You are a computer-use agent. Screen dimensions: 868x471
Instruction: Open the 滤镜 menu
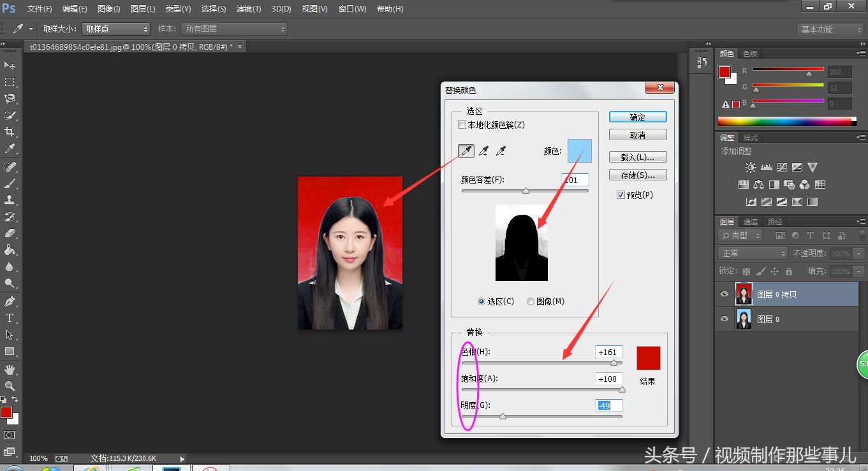[x=249, y=8]
